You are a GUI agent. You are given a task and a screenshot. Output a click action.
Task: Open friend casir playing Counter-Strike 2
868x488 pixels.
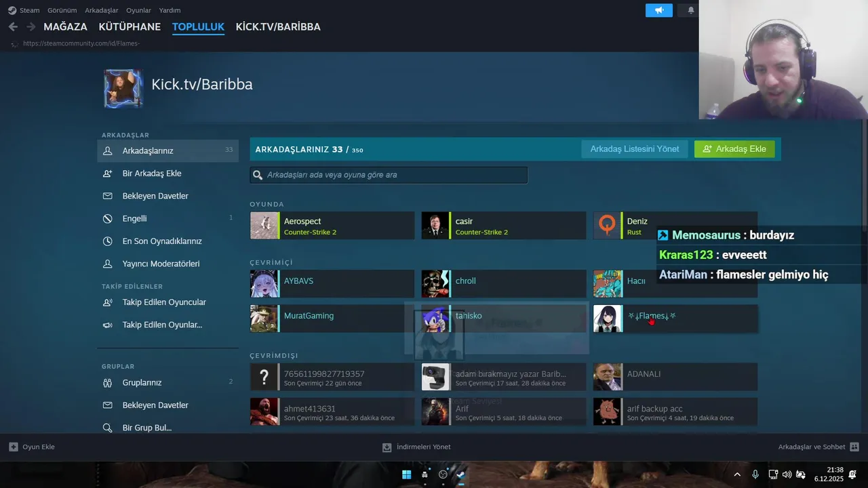point(504,226)
